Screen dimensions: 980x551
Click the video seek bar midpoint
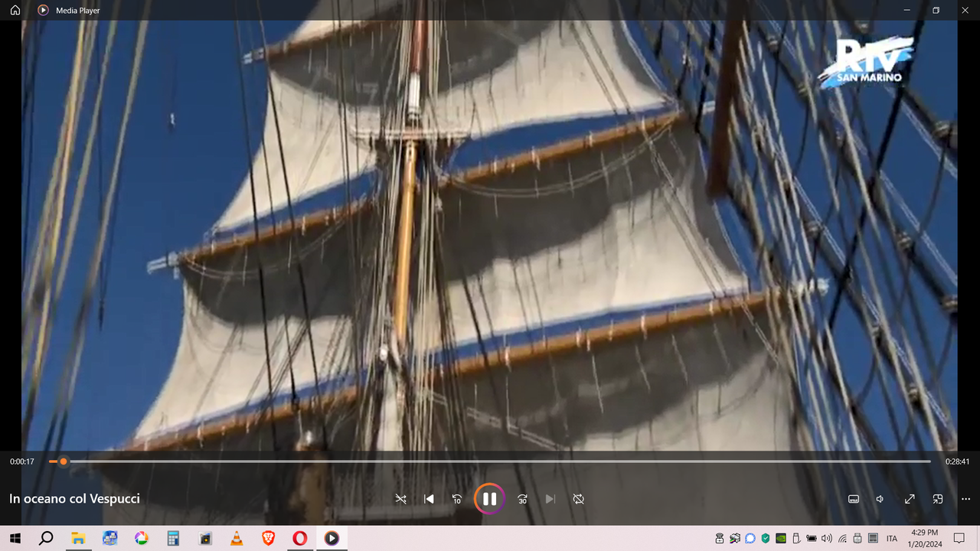[x=490, y=461]
